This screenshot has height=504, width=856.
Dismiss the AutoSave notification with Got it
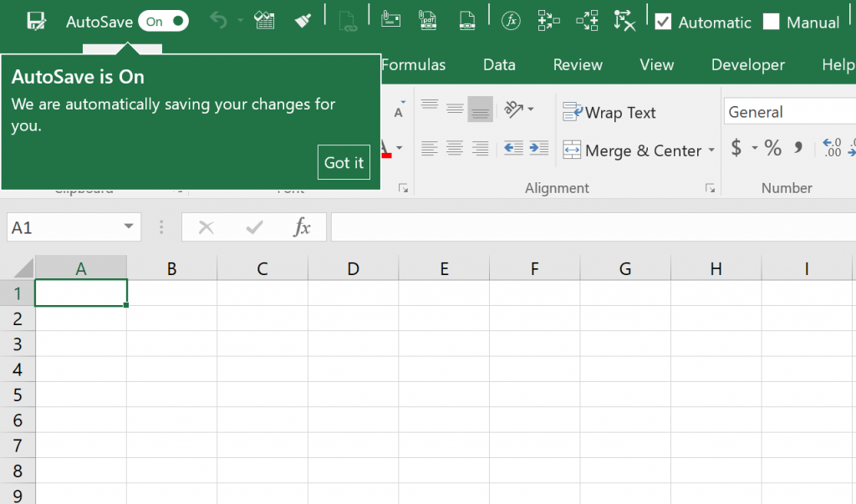coord(344,162)
